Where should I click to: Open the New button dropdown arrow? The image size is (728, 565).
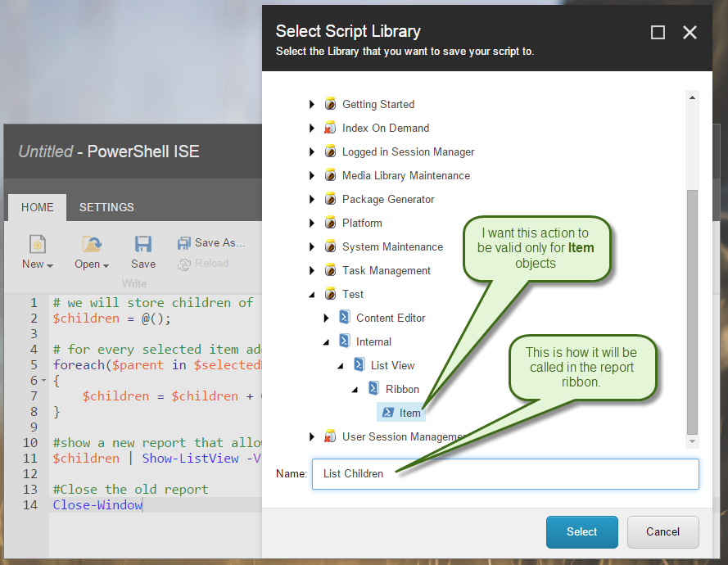(50, 265)
